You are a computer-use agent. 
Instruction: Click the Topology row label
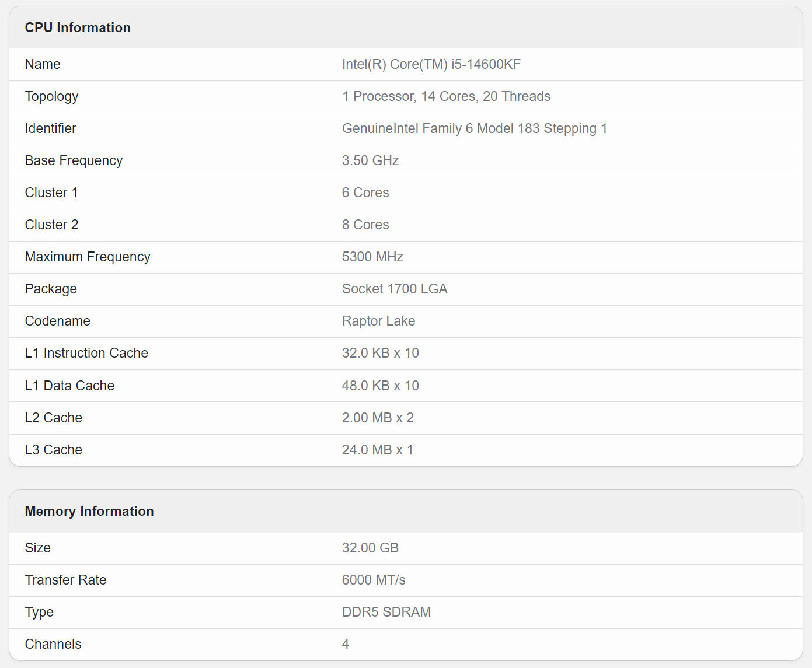(51, 96)
